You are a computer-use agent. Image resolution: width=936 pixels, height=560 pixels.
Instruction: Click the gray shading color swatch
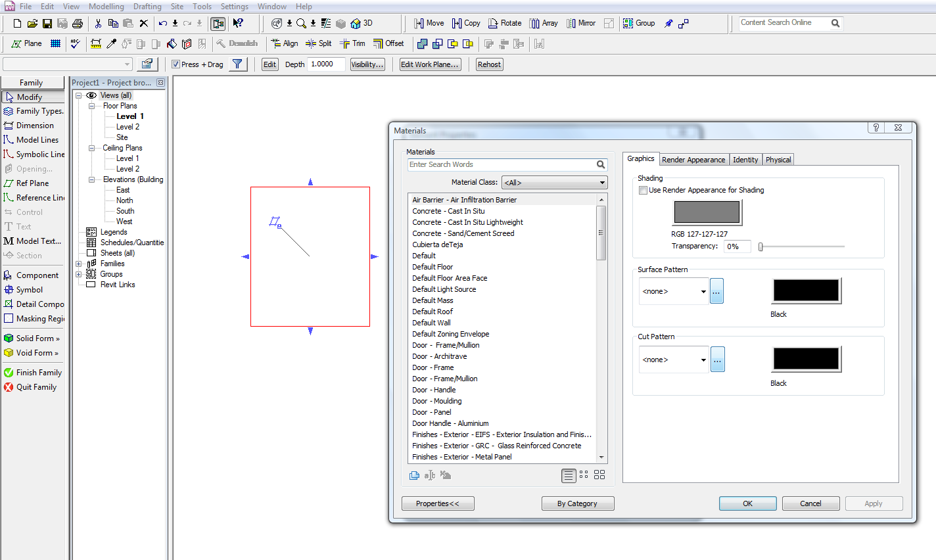click(x=707, y=212)
